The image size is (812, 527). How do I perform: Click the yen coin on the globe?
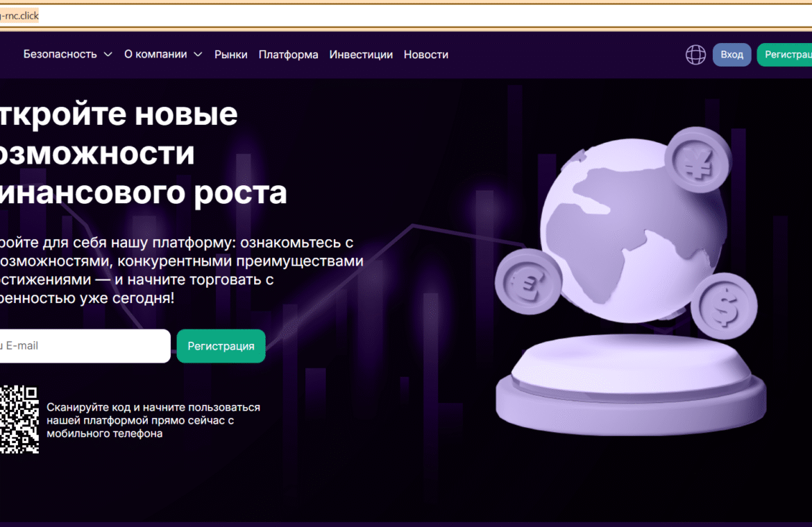[x=697, y=160]
